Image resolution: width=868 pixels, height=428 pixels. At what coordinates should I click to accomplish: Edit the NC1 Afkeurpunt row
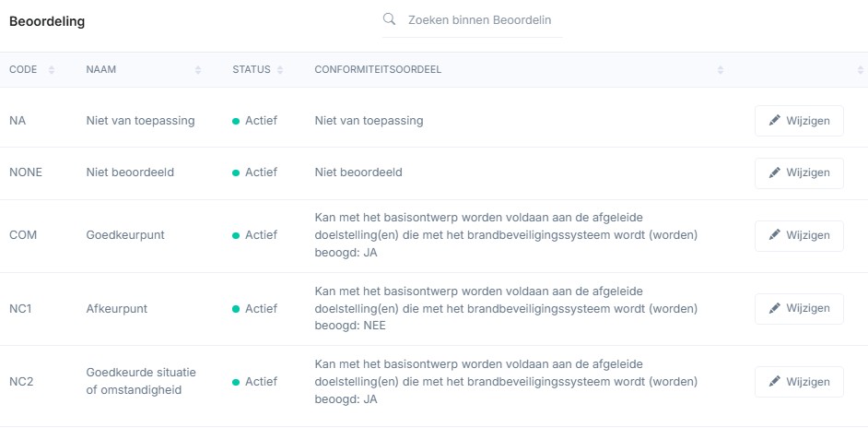(799, 308)
